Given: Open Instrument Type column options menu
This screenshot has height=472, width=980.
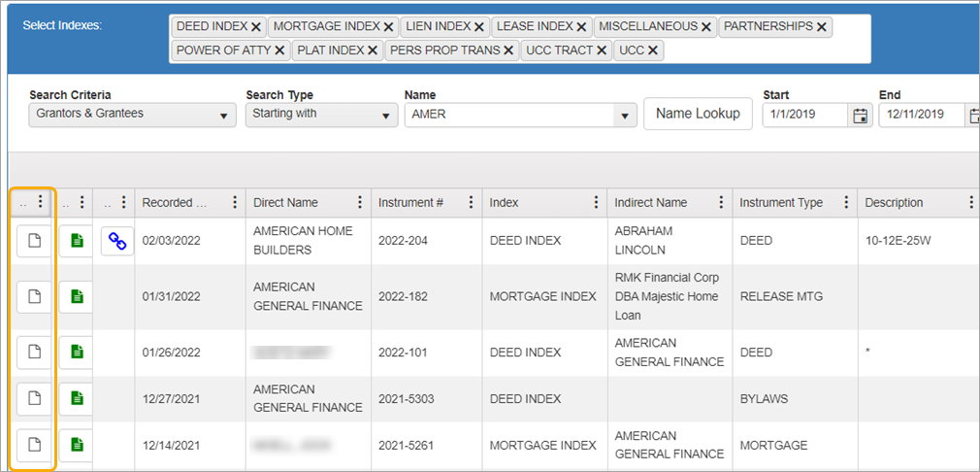Looking at the screenshot, I should [846, 203].
